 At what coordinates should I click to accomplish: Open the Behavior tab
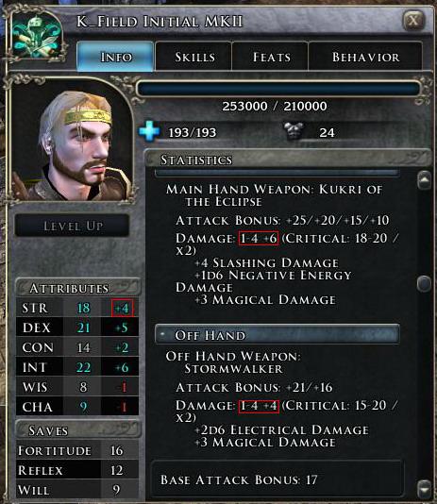[x=365, y=57]
